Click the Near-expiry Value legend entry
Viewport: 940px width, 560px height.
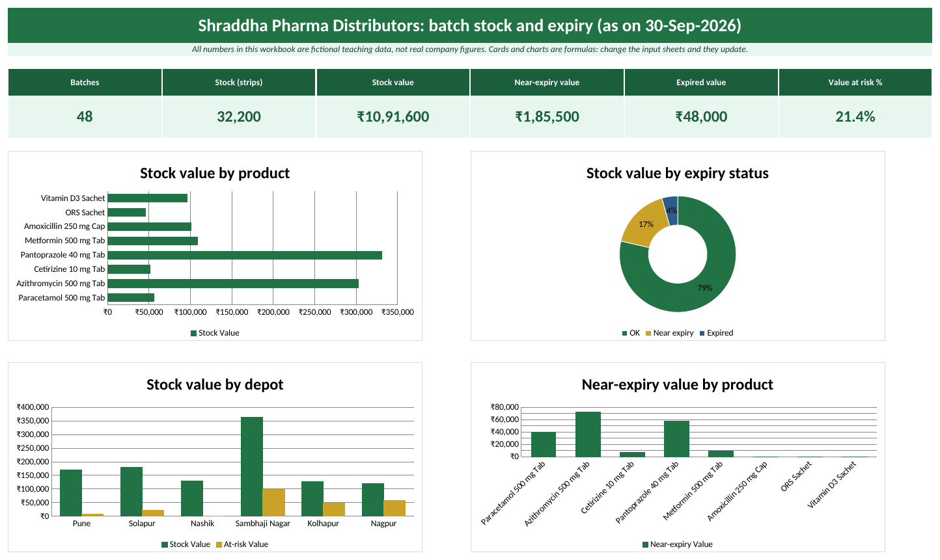[x=678, y=544]
